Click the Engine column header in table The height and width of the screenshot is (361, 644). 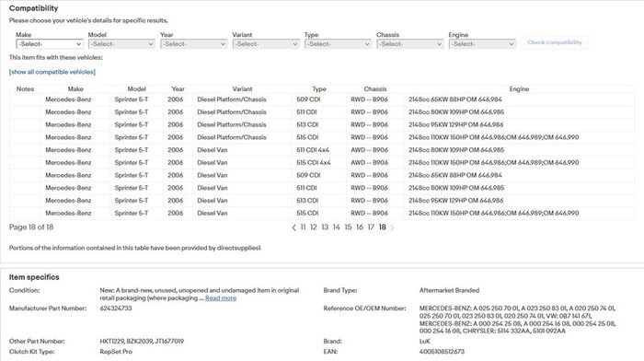click(x=519, y=88)
